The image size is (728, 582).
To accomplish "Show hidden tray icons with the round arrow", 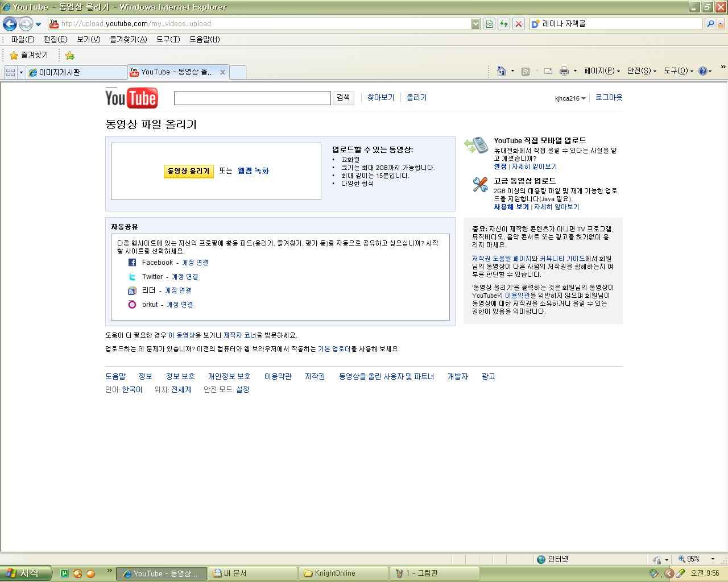I will tap(669, 573).
